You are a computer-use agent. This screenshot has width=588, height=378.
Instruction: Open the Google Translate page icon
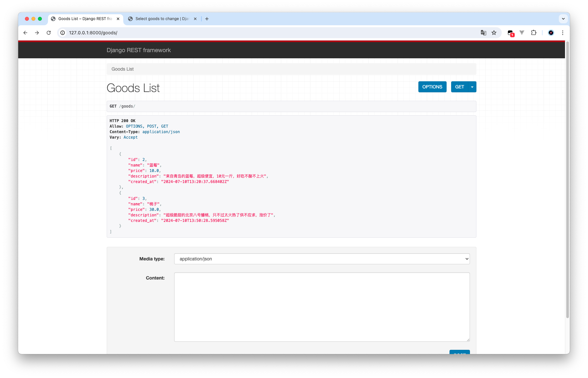(483, 33)
